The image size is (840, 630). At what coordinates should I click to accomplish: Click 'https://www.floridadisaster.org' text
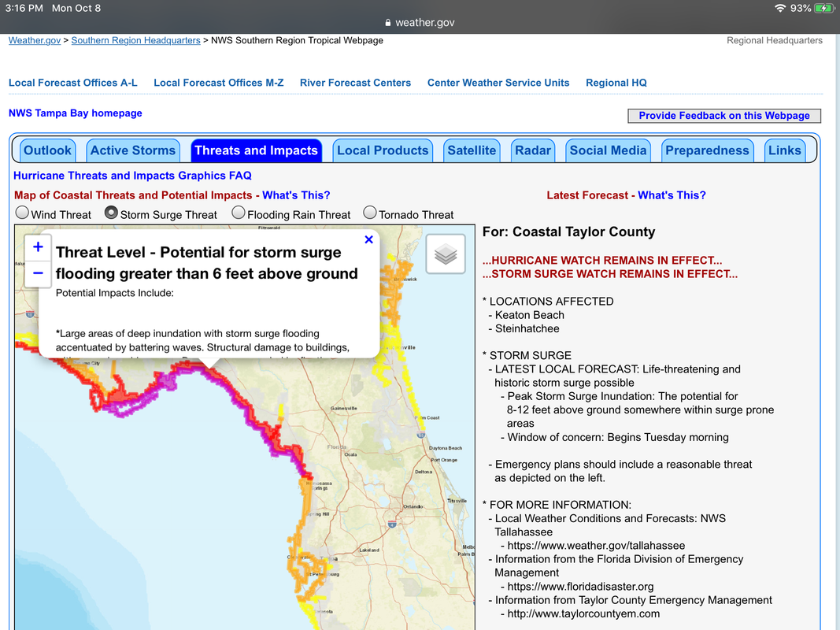[x=581, y=587]
